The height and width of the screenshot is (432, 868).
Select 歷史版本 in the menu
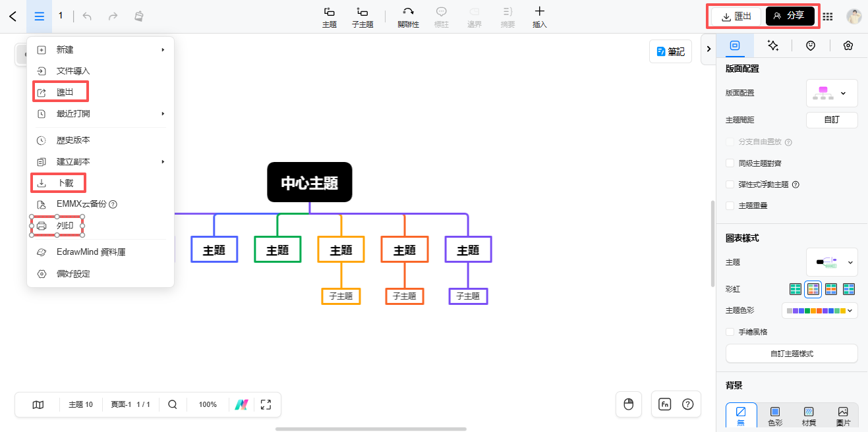coord(72,140)
